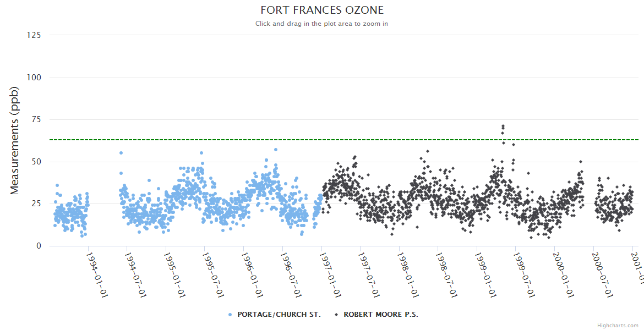Image resolution: width=644 pixels, height=330 pixels.
Task: Click the 50 y-axis label
Action: tap(36, 162)
